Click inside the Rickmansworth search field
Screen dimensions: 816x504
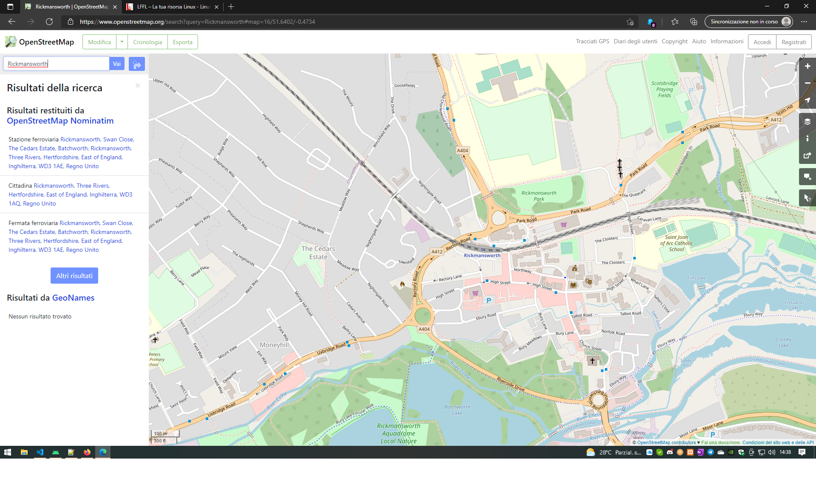pyautogui.click(x=55, y=63)
